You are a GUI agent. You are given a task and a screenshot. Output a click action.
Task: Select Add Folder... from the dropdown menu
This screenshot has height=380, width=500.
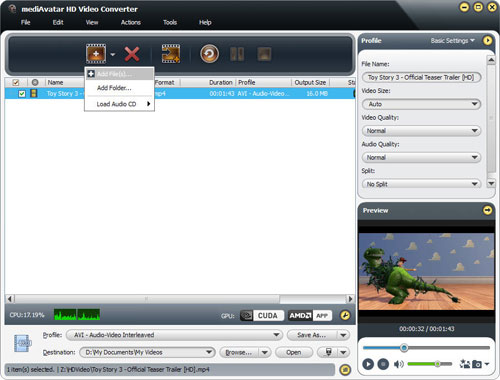(114, 88)
